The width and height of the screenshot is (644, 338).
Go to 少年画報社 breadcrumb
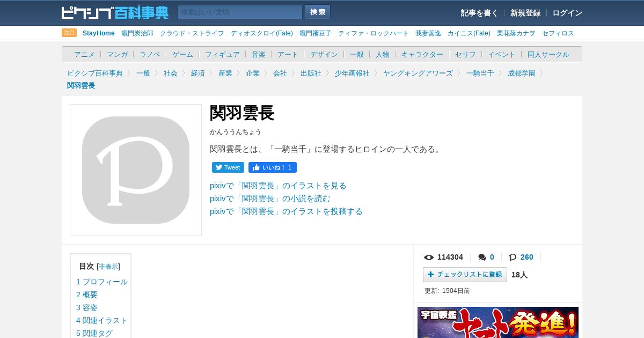click(352, 73)
